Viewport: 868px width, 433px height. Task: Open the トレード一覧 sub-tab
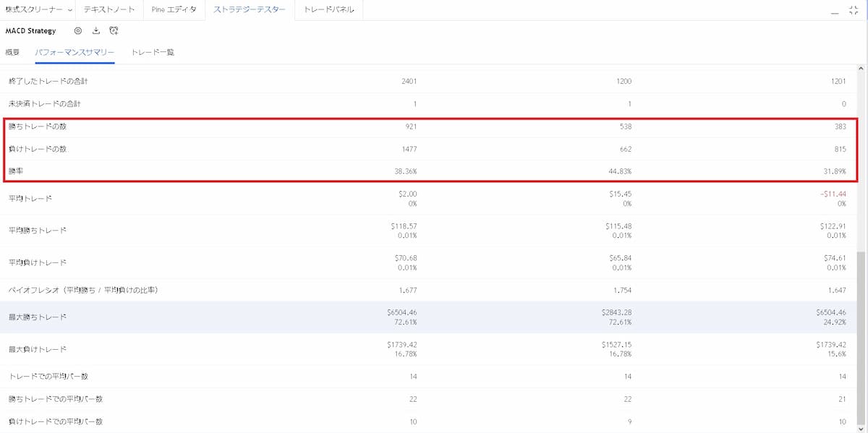[x=153, y=52]
